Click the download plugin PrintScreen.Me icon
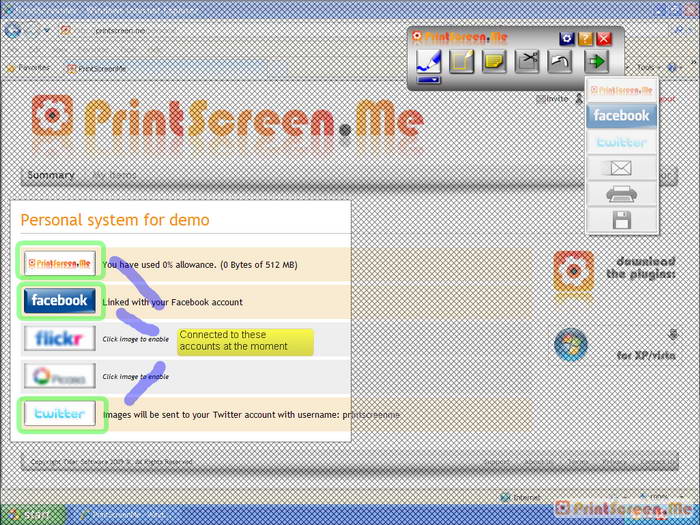The image size is (700, 525). [574, 272]
